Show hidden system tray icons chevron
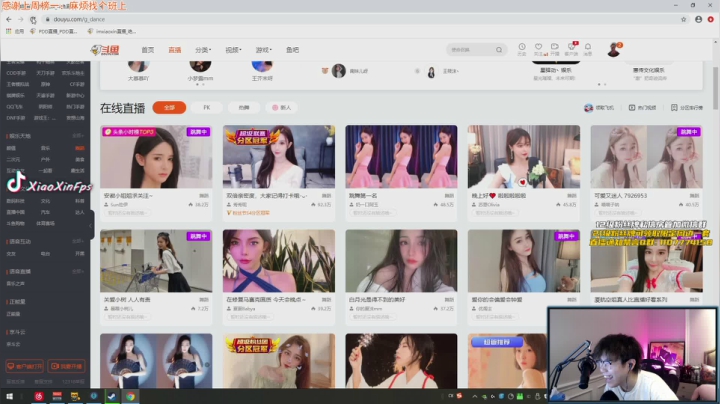This screenshot has height=404, width=720. point(474,396)
